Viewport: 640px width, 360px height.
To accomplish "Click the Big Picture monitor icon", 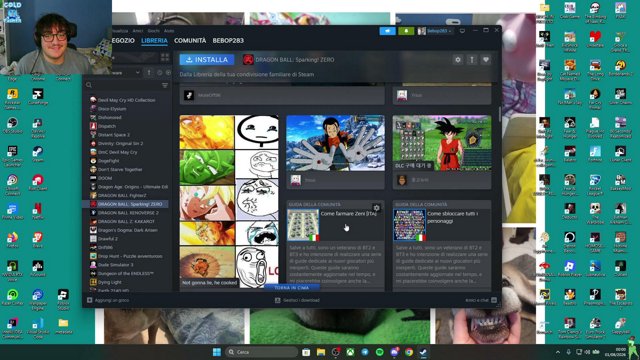I will (462, 31).
